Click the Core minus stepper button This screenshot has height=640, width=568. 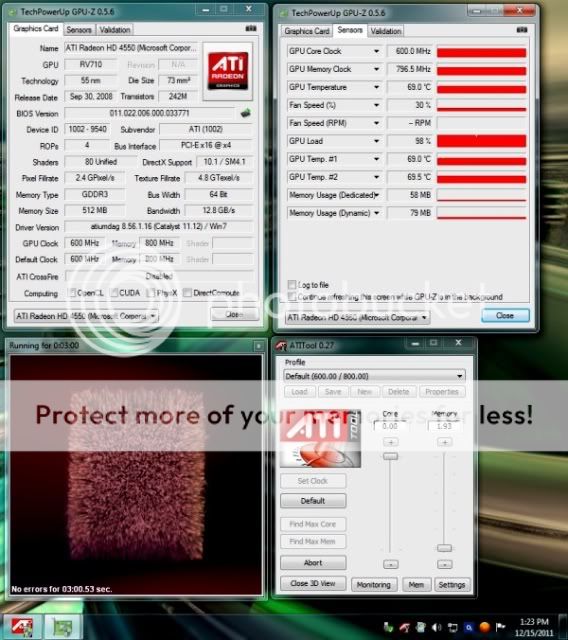[391, 564]
